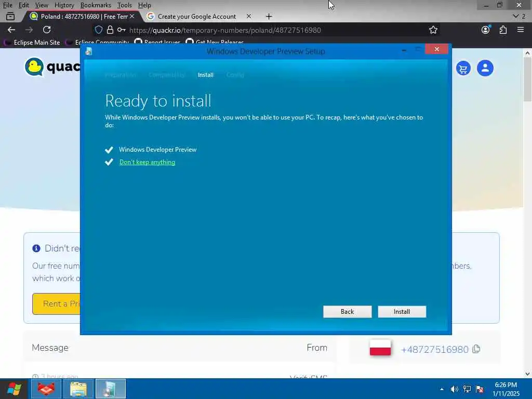Click the +48727516980 phone number text
This screenshot has height=399, width=532.
[435, 349]
